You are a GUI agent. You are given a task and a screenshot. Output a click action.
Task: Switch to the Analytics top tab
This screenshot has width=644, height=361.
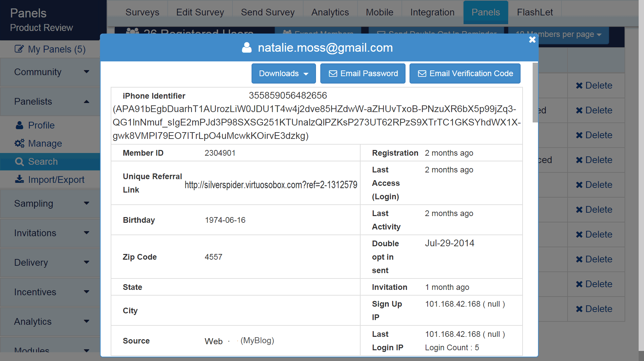pyautogui.click(x=330, y=12)
